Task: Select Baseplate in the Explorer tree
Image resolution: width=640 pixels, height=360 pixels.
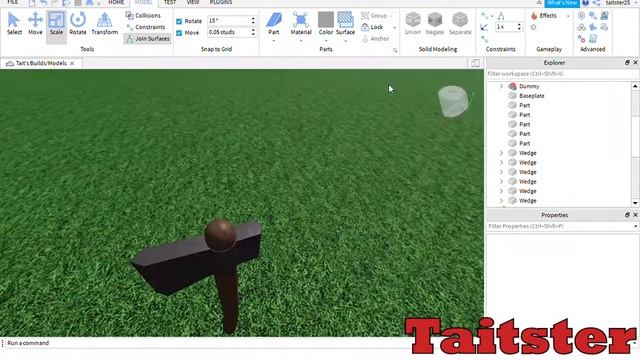Action: (531, 96)
